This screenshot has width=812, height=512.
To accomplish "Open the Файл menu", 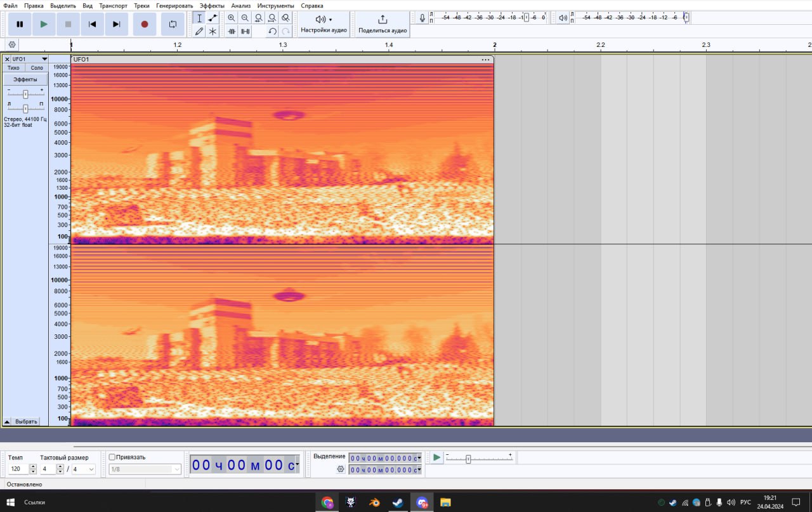I will [x=10, y=6].
